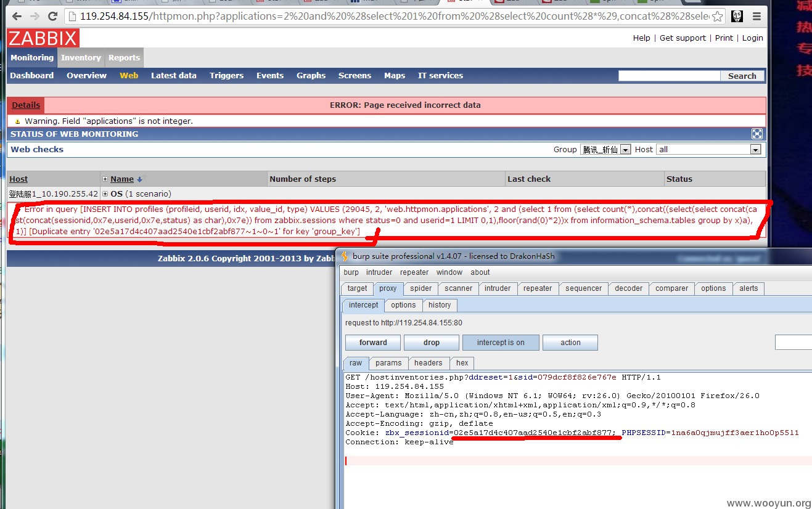Click the Print link

coord(724,38)
